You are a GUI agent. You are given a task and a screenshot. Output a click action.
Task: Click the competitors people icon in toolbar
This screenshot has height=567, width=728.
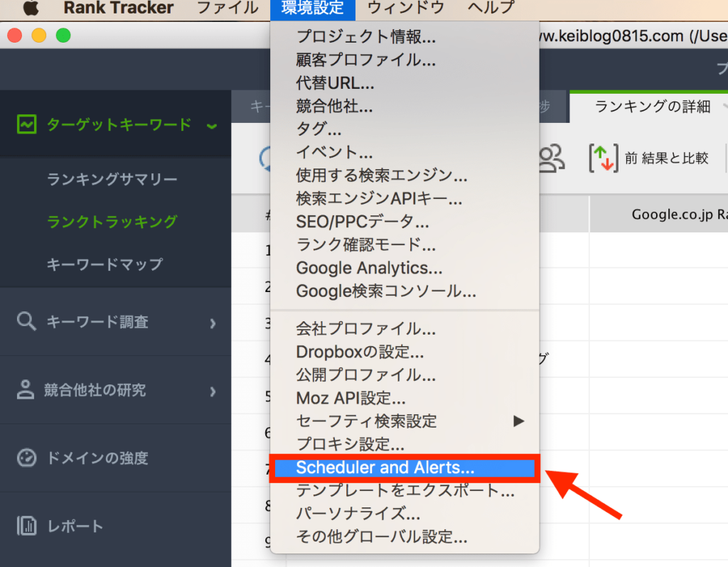click(x=552, y=158)
